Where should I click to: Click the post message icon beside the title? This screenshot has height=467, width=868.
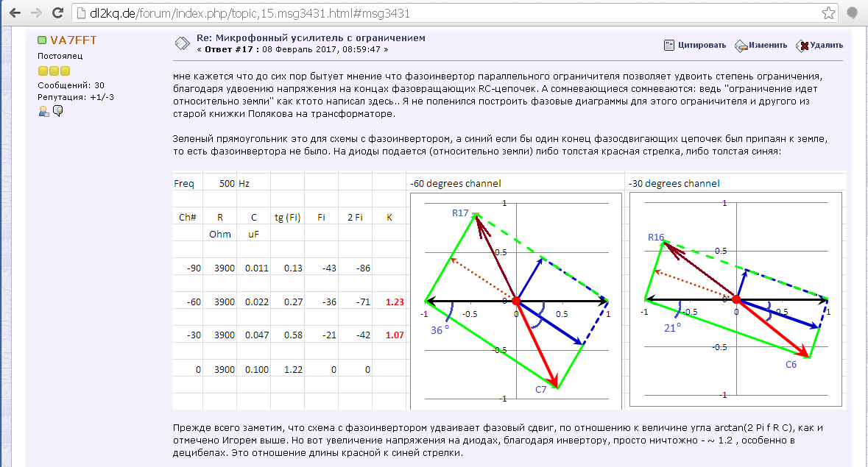point(181,43)
